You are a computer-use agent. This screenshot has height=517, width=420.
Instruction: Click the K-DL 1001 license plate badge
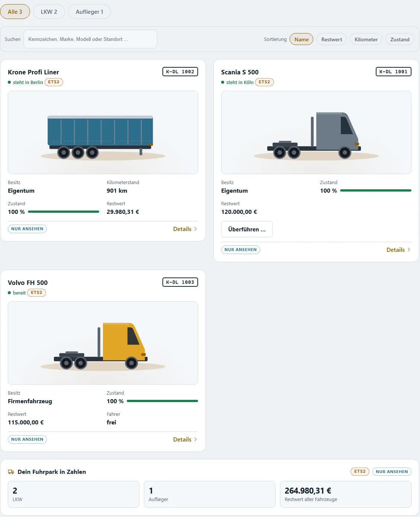394,72
